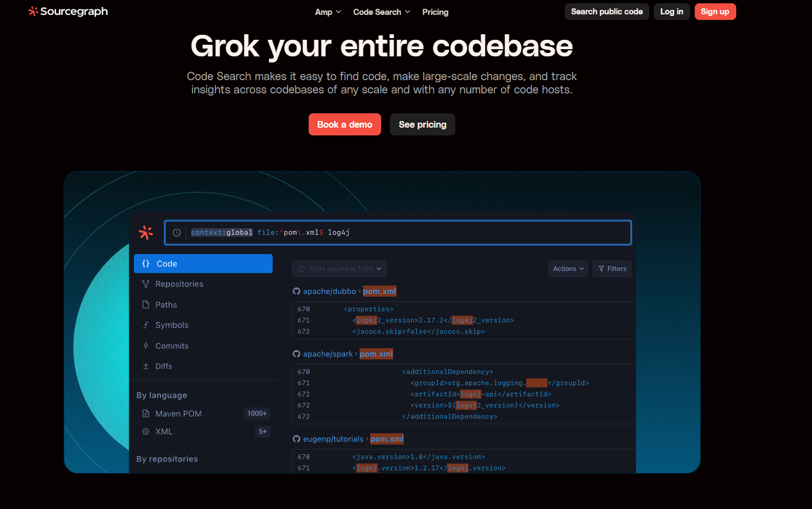812x509 pixels.
Task: Click GitHub icon beside apache/dubbo
Action: (296, 291)
